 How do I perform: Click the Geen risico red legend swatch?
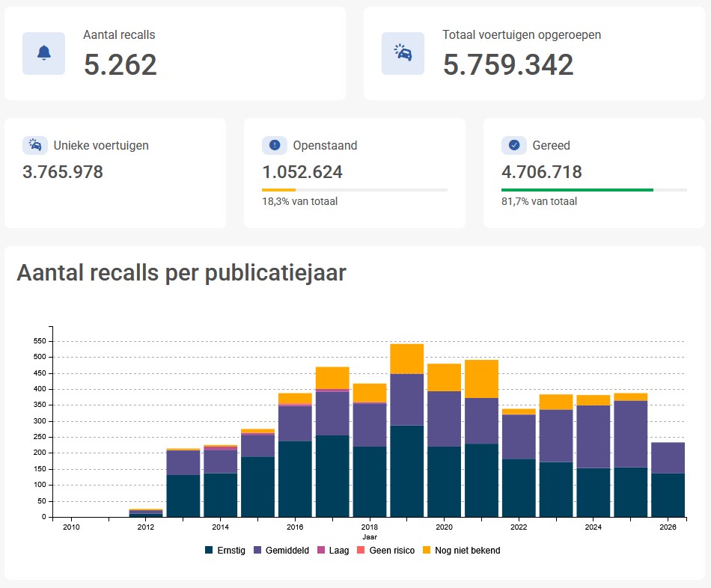[x=361, y=550]
